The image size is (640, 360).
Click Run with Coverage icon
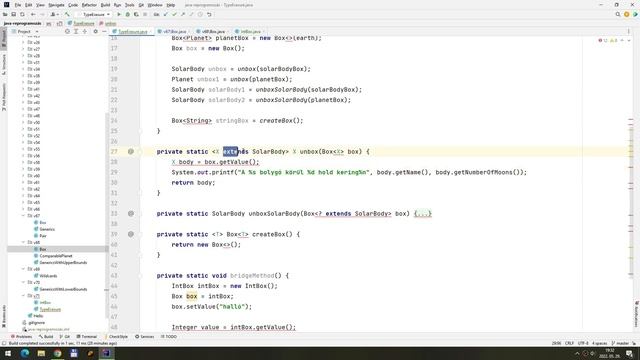click(x=136, y=14)
